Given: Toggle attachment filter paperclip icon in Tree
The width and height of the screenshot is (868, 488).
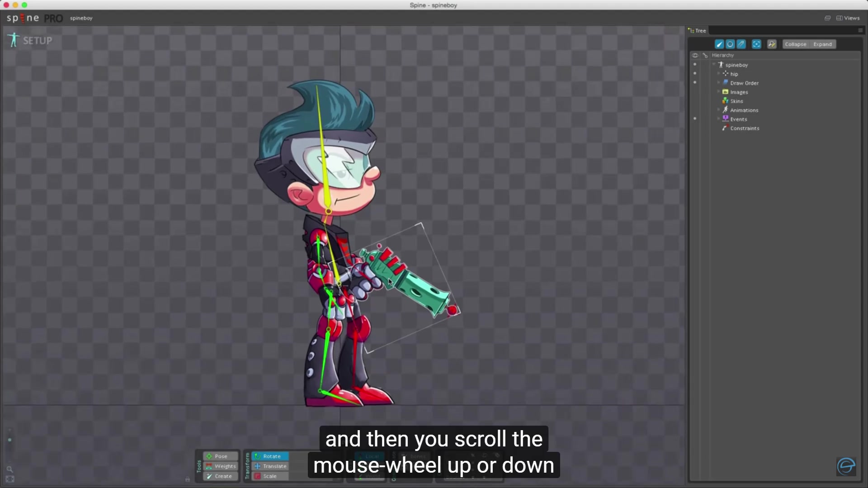Looking at the screenshot, I should coord(741,44).
